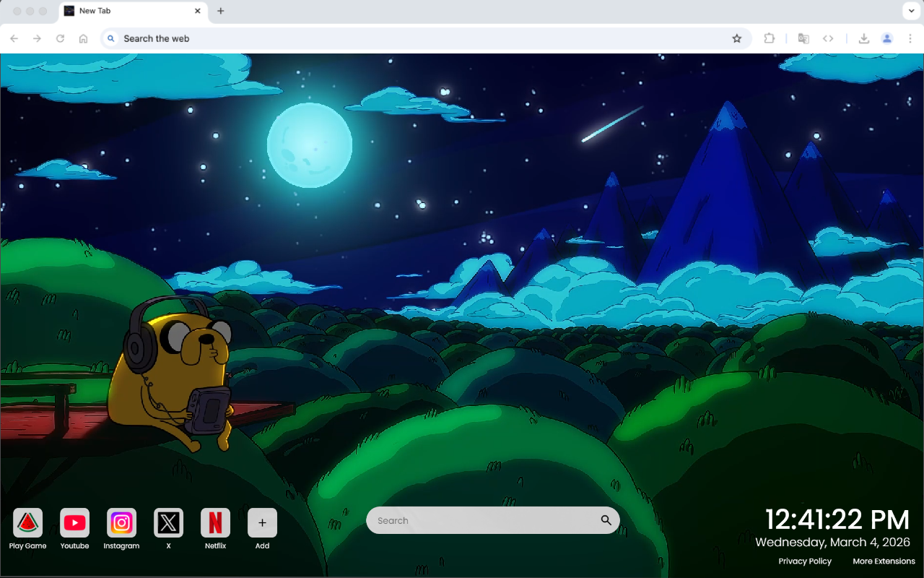Click the 12:41:22 PM clock
This screenshot has height=578, width=924.
(x=837, y=520)
